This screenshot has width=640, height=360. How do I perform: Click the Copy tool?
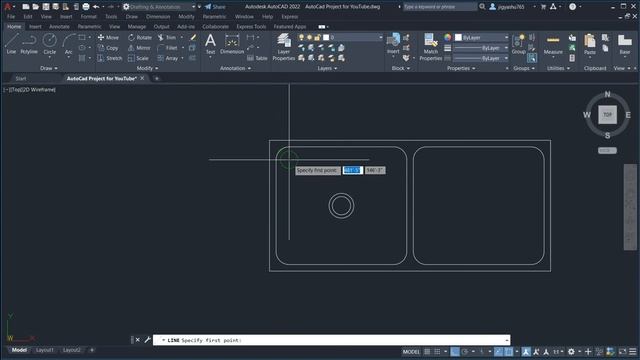click(x=108, y=48)
